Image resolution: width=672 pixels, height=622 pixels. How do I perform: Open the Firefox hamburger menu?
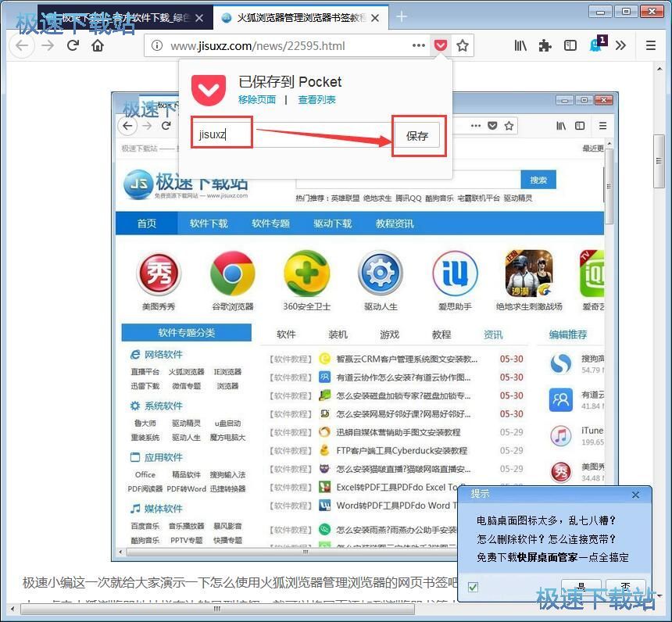[651, 45]
